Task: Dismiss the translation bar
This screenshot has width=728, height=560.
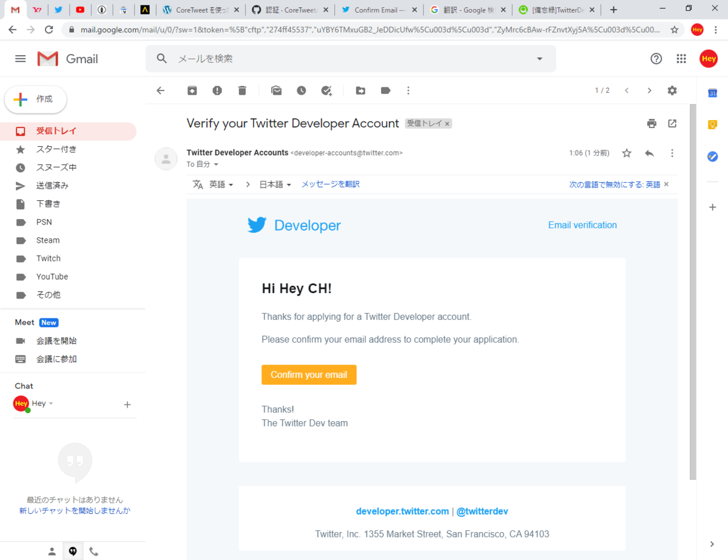Action: tap(666, 184)
